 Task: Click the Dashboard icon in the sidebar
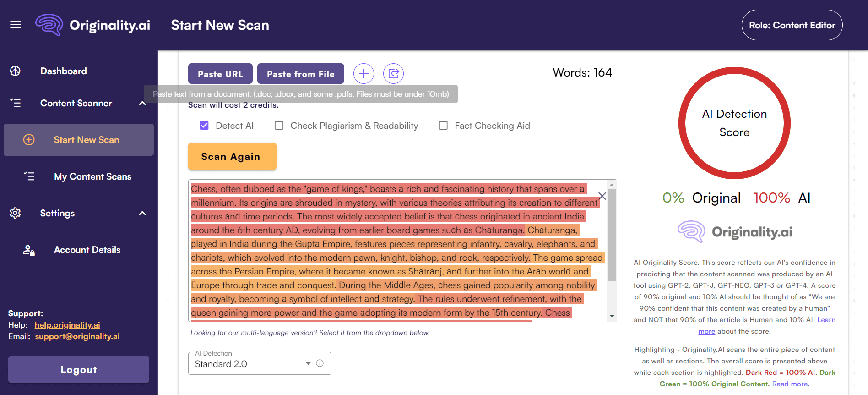[16, 71]
